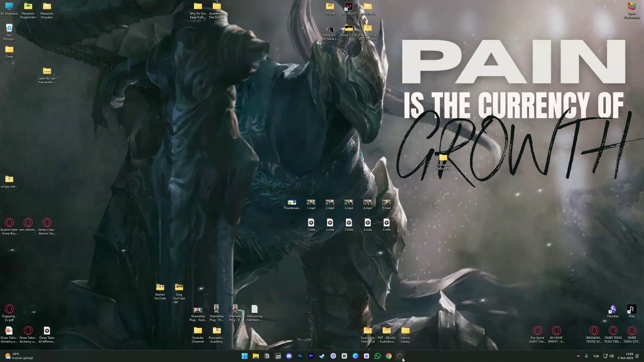The width and height of the screenshot is (644, 362).
Task: Open the Awareness The Door folder
Action: coord(216,10)
